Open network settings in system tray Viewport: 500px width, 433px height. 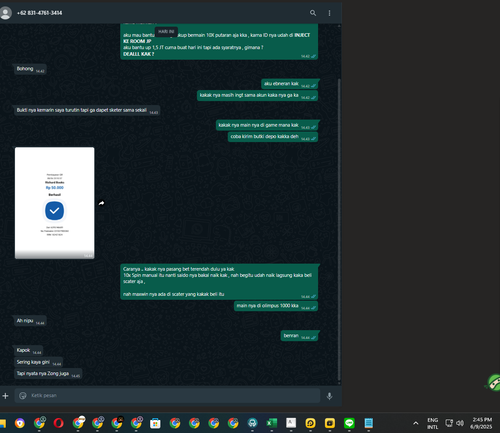click(x=449, y=423)
